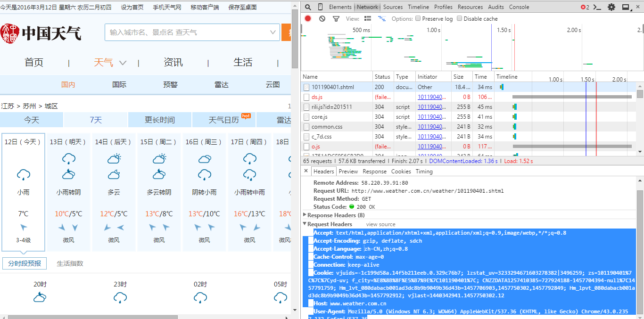This screenshot has height=319, width=644.
Task: Open the Cookies tab of request
Action: point(401,172)
